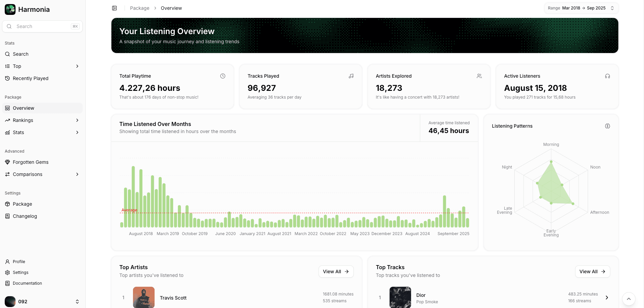Click the Comparisons arrows icon
Screen dimensions: 644x308
(7, 174)
